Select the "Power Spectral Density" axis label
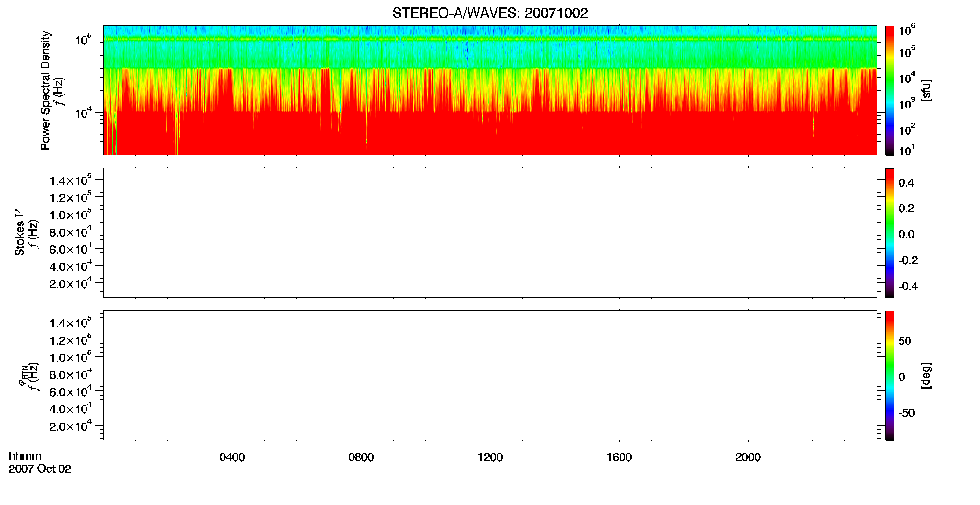Screen dimensions: 980x505 [x=45, y=90]
